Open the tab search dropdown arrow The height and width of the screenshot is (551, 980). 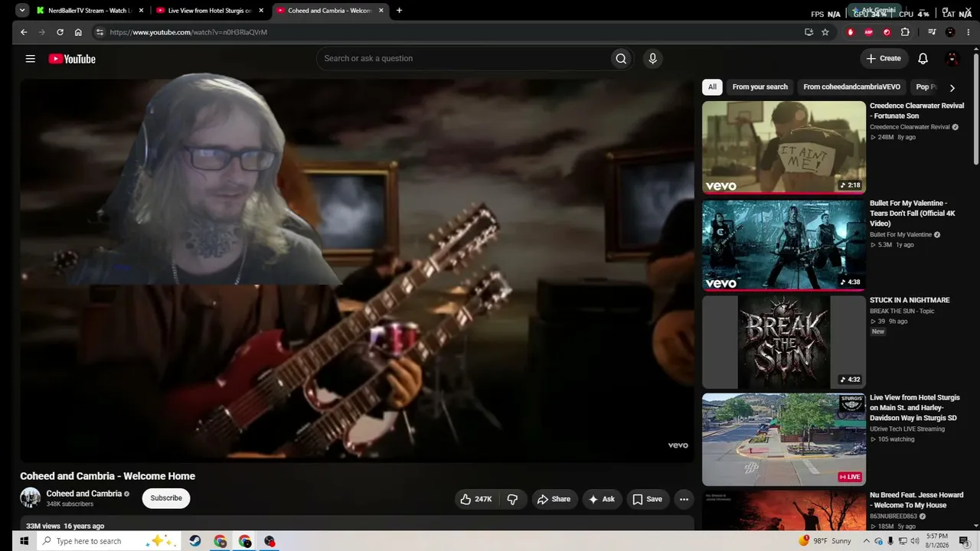[x=22, y=11]
